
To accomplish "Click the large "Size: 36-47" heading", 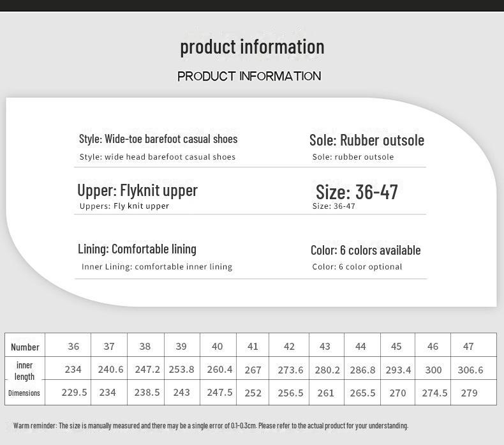I will [x=357, y=192].
